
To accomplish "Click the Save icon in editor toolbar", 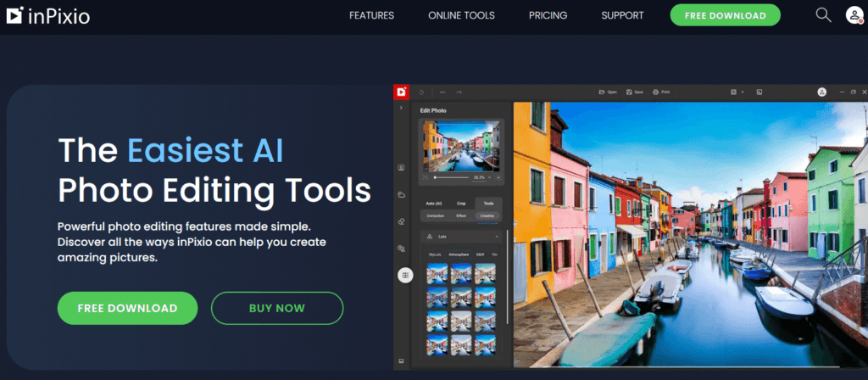I will click(x=633, y=92).
